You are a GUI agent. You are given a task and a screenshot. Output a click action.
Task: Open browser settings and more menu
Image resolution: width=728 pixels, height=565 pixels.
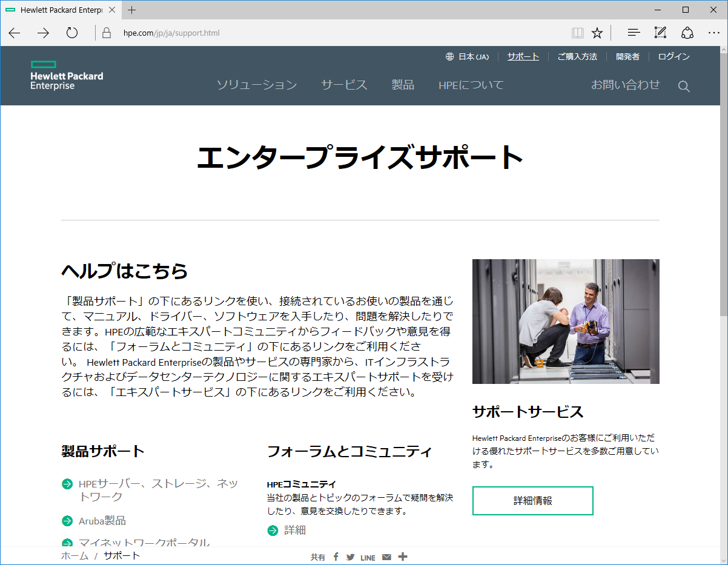[x=714, y=33]
